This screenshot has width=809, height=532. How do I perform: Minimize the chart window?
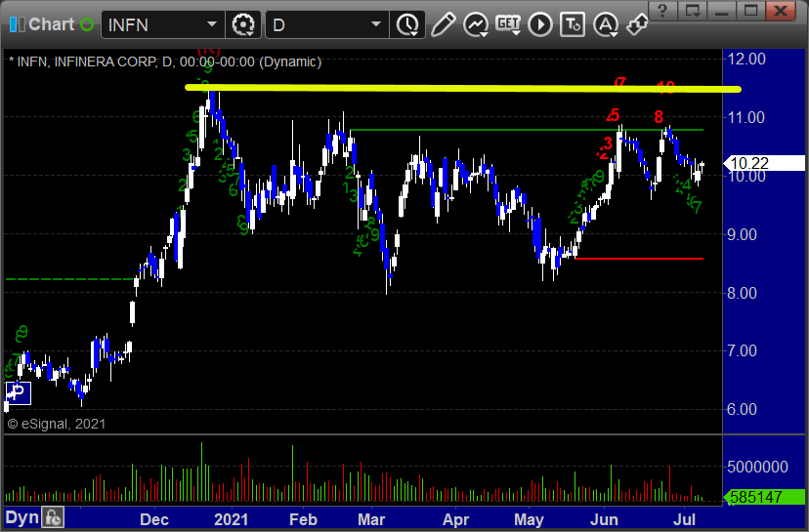click(x=722, y=11)
